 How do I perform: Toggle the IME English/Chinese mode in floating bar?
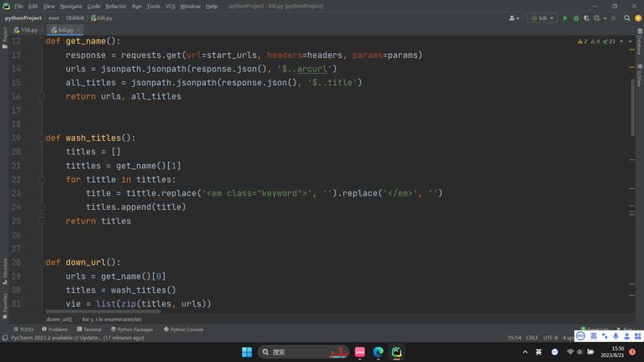593,336
